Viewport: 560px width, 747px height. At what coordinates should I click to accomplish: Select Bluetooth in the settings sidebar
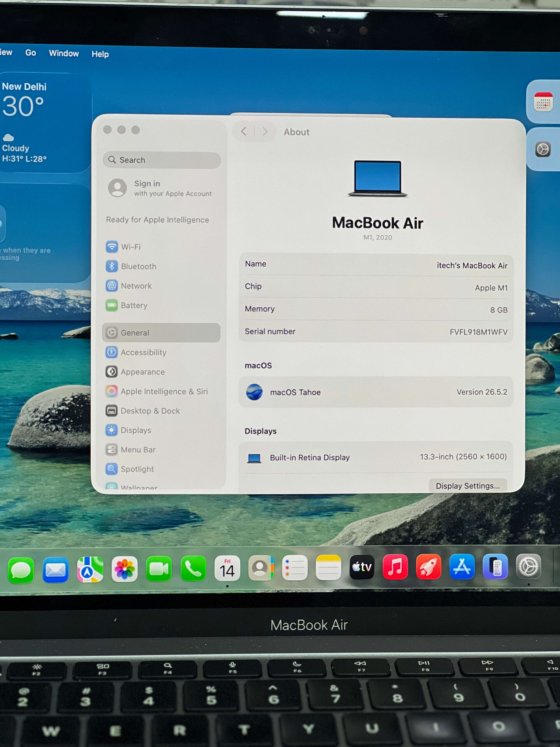[161, 266]
